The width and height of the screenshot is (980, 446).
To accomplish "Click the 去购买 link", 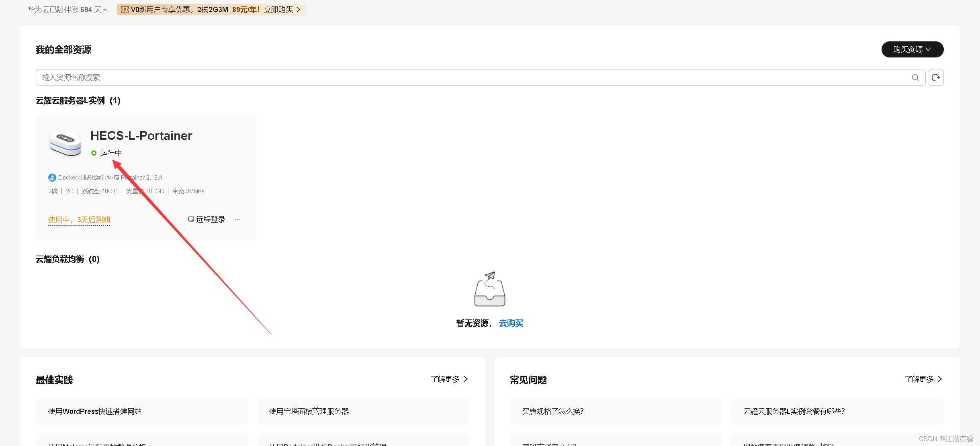I will [511, 323].
